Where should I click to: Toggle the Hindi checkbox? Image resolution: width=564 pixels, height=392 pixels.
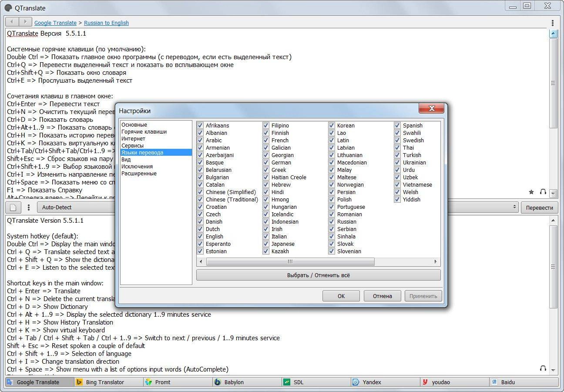266,192
